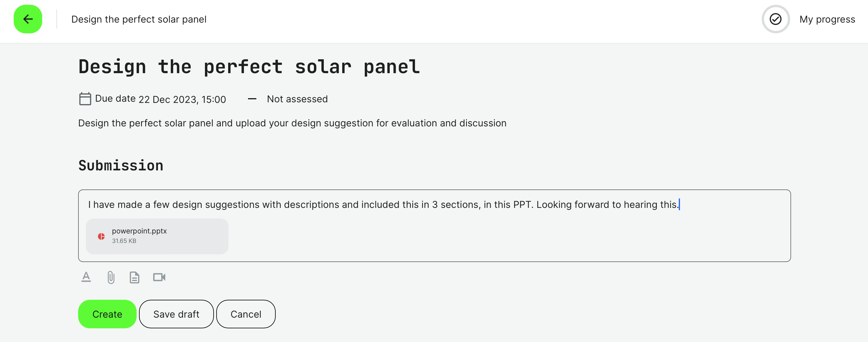Click the breadcrumb title in top bar
This screenshot has width=868, height=342.
point(139,19)
